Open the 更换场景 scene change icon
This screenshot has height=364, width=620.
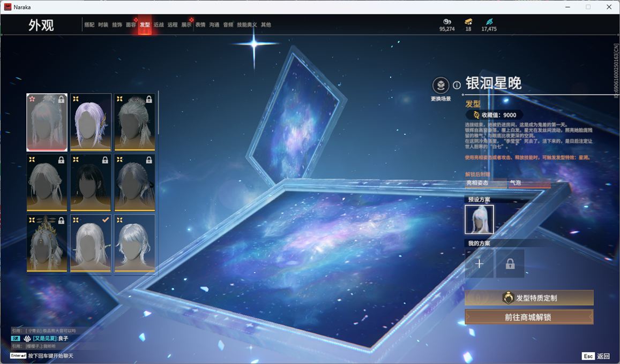click(x=440, y=85)
